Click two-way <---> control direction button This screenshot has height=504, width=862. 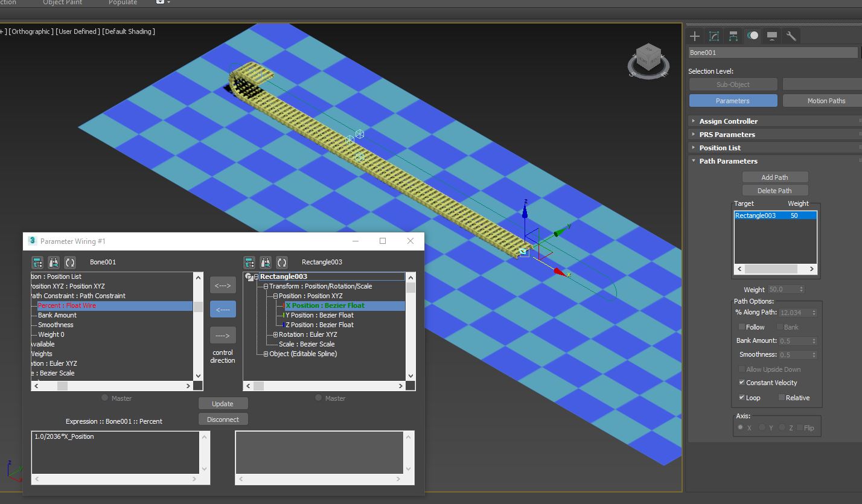pos(223,285)
